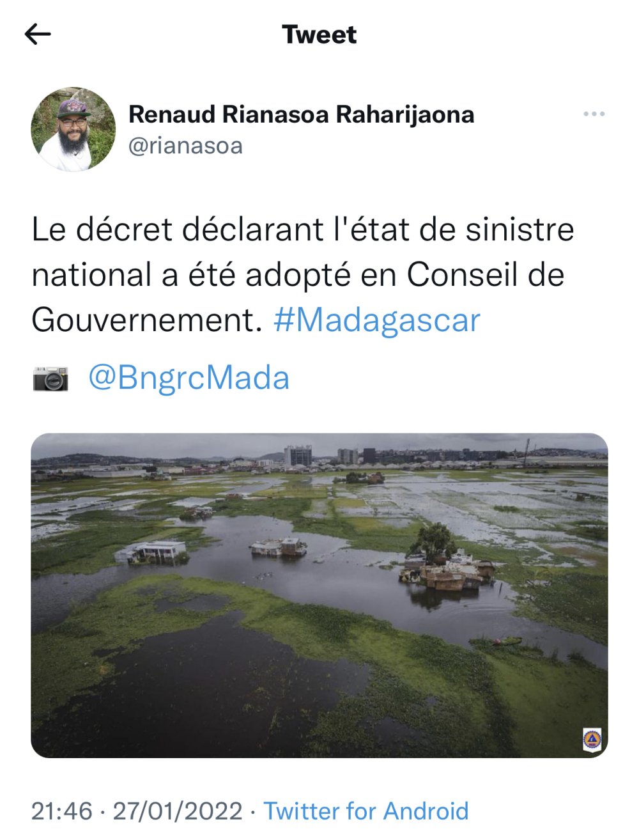Viewport: 639px width, 840px height.
Task: Click the tree-topped flooded house in photo
Action: (447, 559)
